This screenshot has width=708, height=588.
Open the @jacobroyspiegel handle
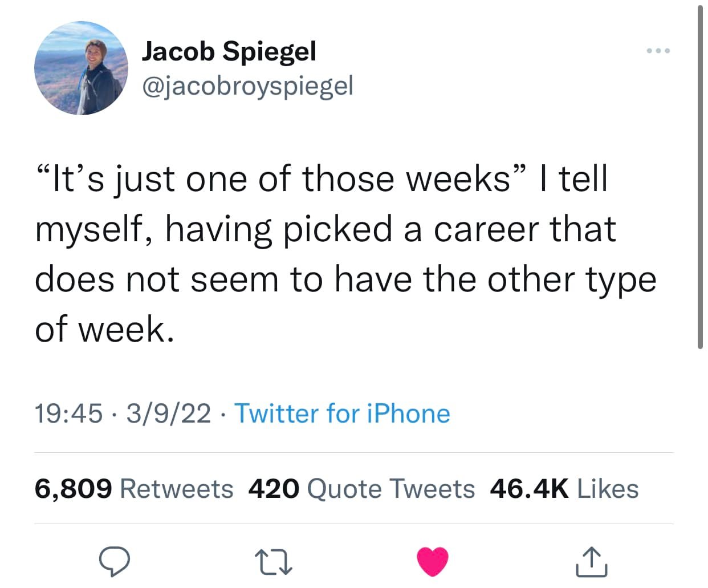[247, 86]
